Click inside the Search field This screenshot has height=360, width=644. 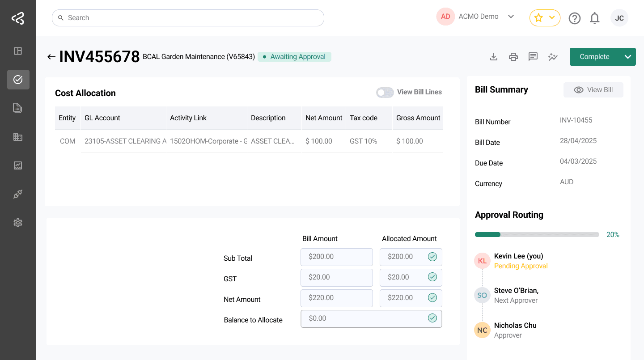[x=188, y=17]
